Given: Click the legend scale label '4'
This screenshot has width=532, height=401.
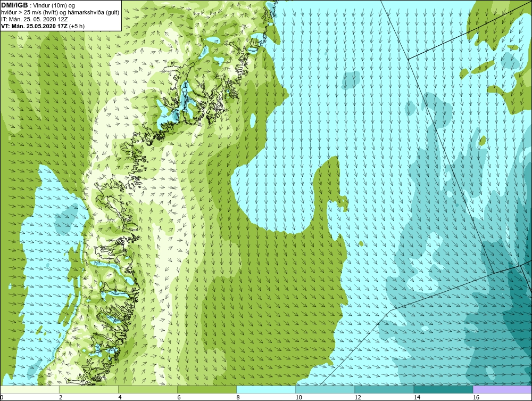Looking at the screenshot, I should coord(120,397).
